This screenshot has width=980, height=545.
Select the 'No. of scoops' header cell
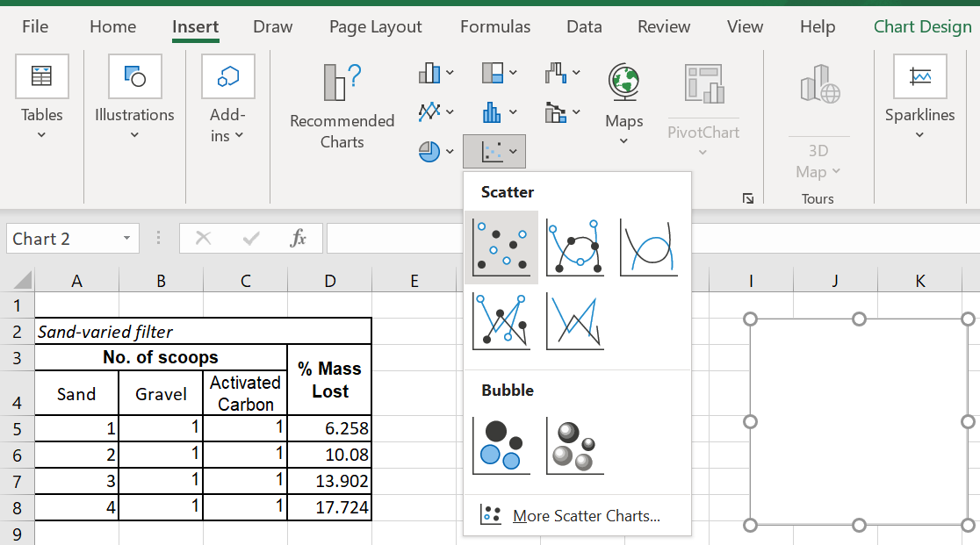(161, 357)
